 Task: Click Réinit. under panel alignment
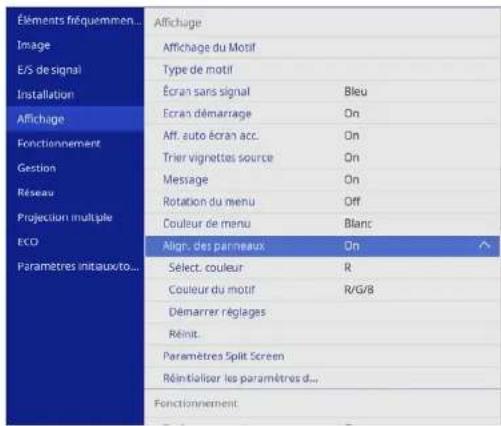(x=184, y=334)
